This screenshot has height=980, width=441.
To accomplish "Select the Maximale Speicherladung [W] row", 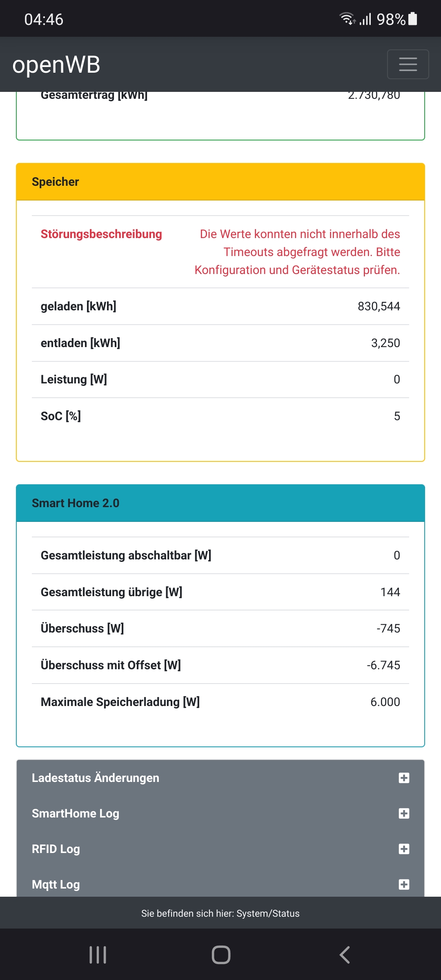I will pos(220,702).
